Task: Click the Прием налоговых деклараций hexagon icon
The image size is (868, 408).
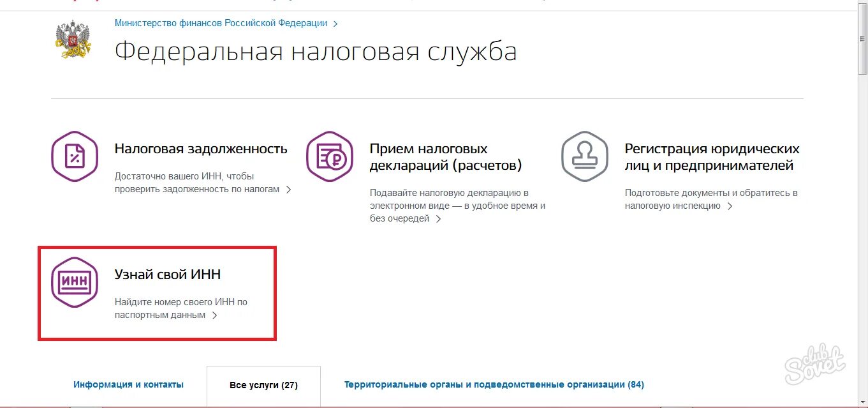Action: (330, 156)
